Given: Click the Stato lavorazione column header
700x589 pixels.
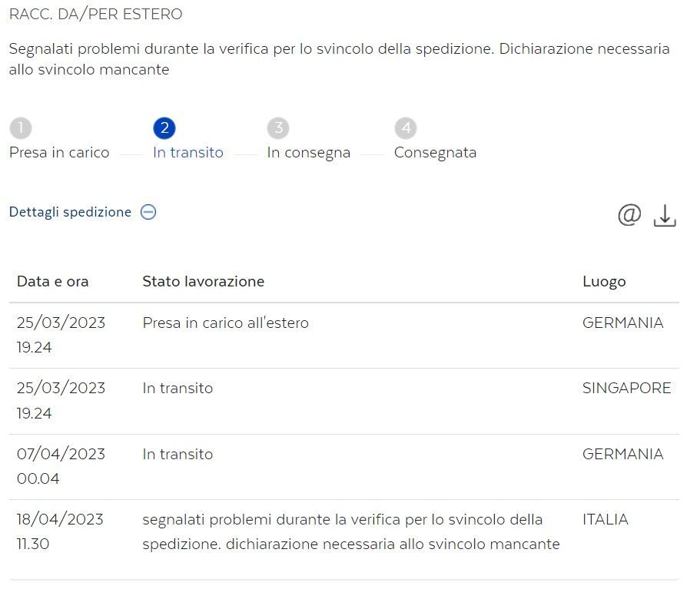Looking at the screenshot, I should point(203,282).
